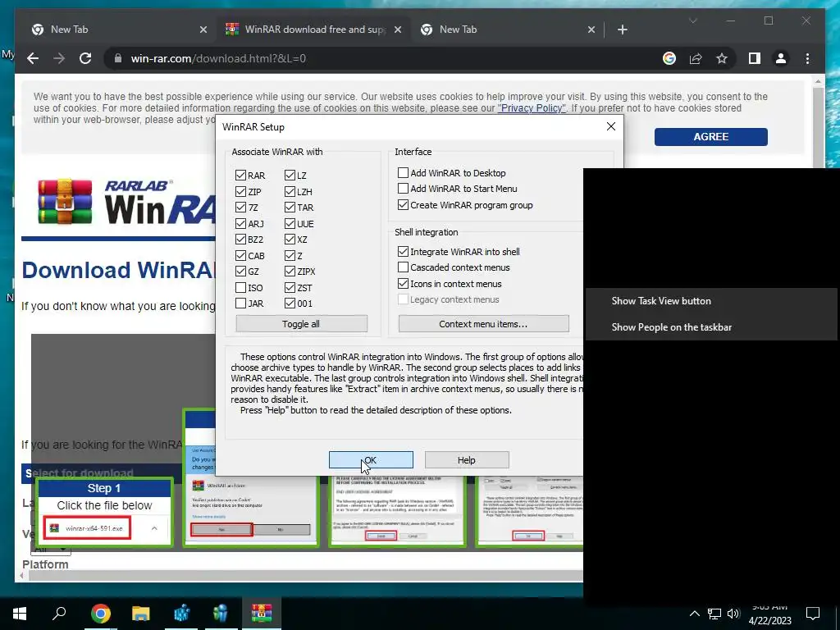Click the license agreement step thumbnail
Viewport: 840px width, 630px height.
click(396, 512)
